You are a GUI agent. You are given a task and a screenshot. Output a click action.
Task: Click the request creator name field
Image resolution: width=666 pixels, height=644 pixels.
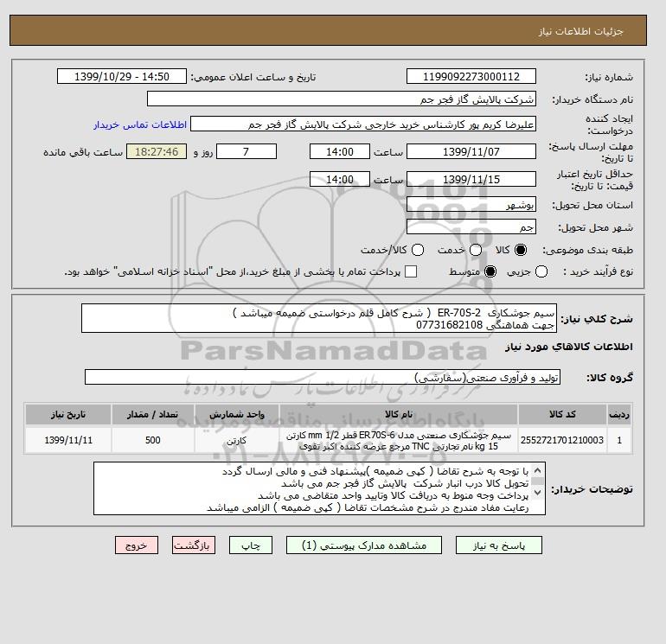tap(363, 124)
